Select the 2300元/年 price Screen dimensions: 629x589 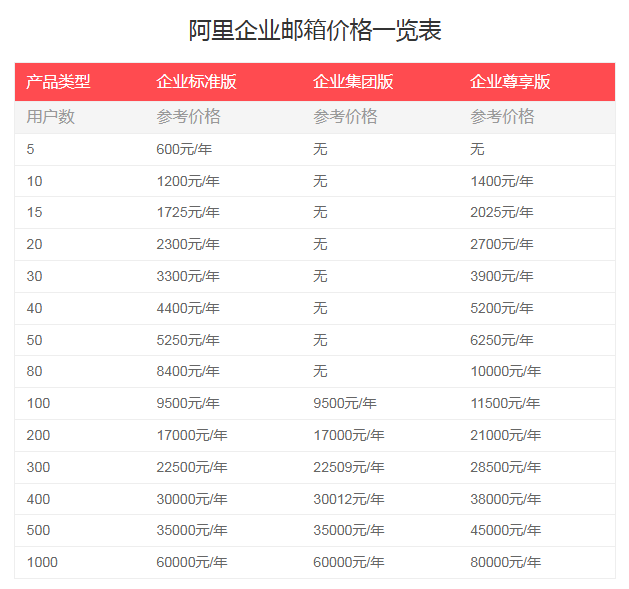(188, 244)
